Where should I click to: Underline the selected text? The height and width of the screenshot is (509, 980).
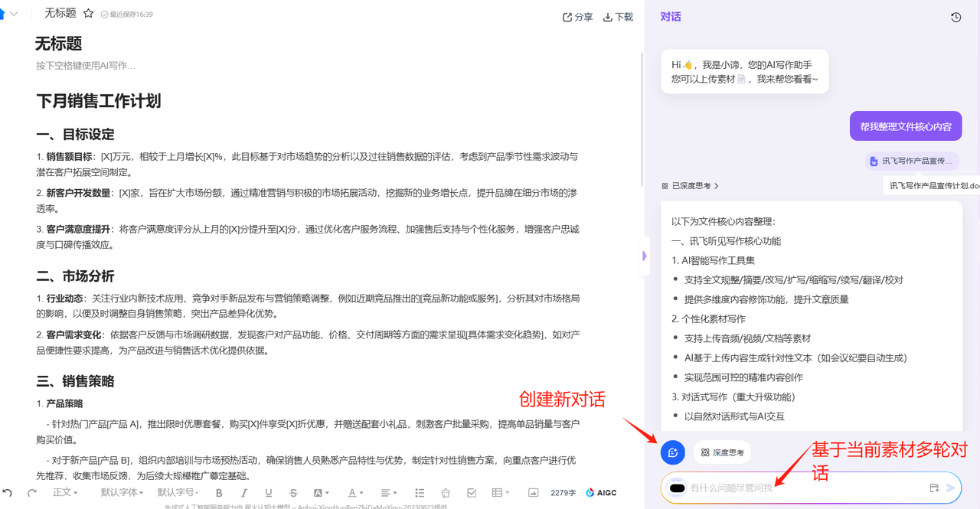(x=269, y=493)
